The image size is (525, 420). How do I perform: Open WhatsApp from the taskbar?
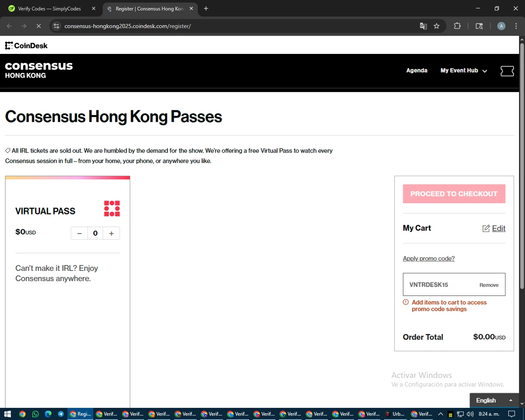(x=35, y=414)
